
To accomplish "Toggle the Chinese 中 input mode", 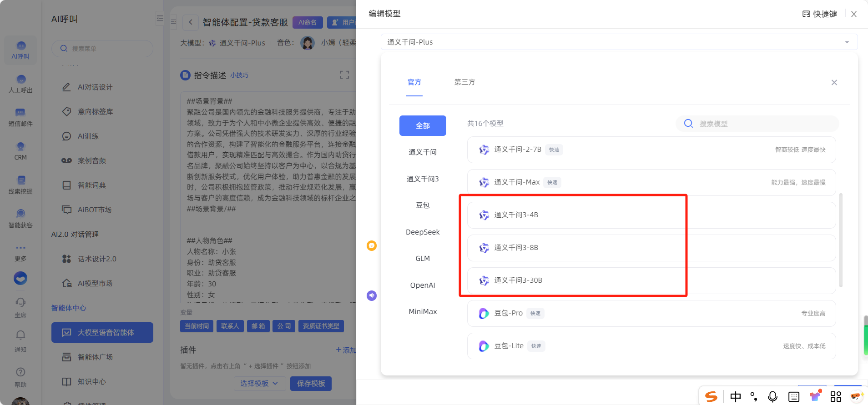I will tap(735, 396).
